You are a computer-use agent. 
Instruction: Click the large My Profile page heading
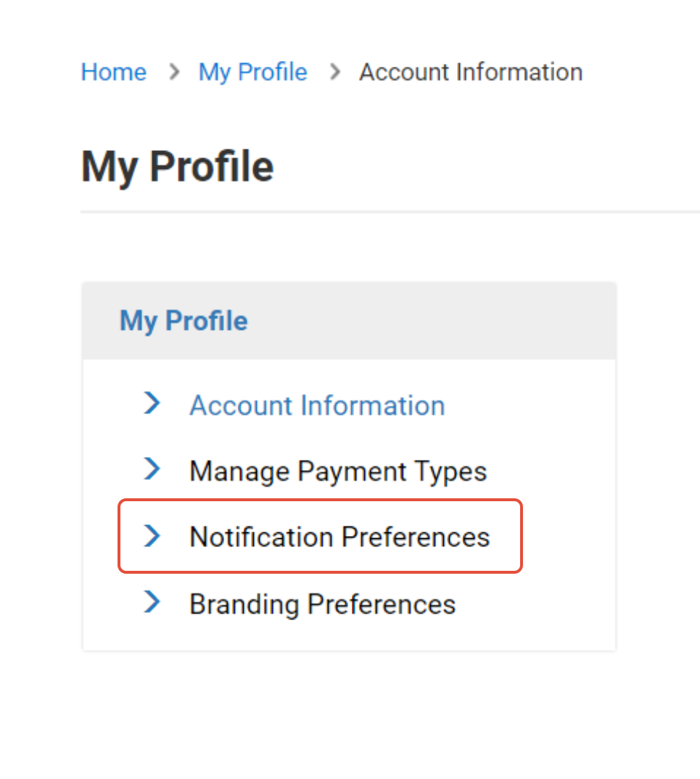coord(178,167)
